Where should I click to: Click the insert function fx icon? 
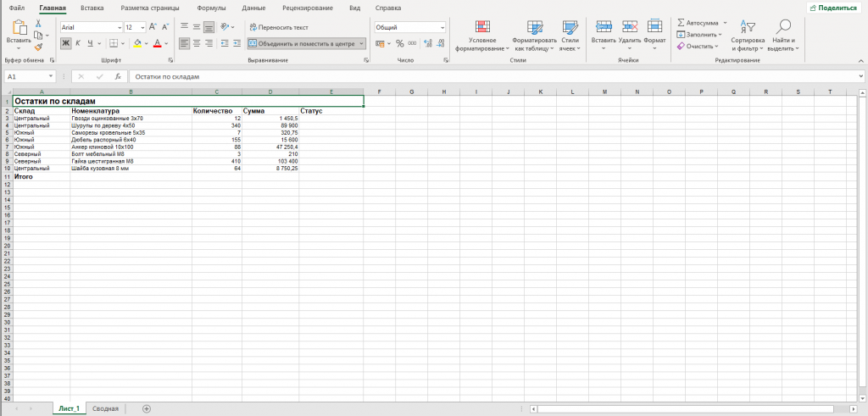[x=117, y=76]
